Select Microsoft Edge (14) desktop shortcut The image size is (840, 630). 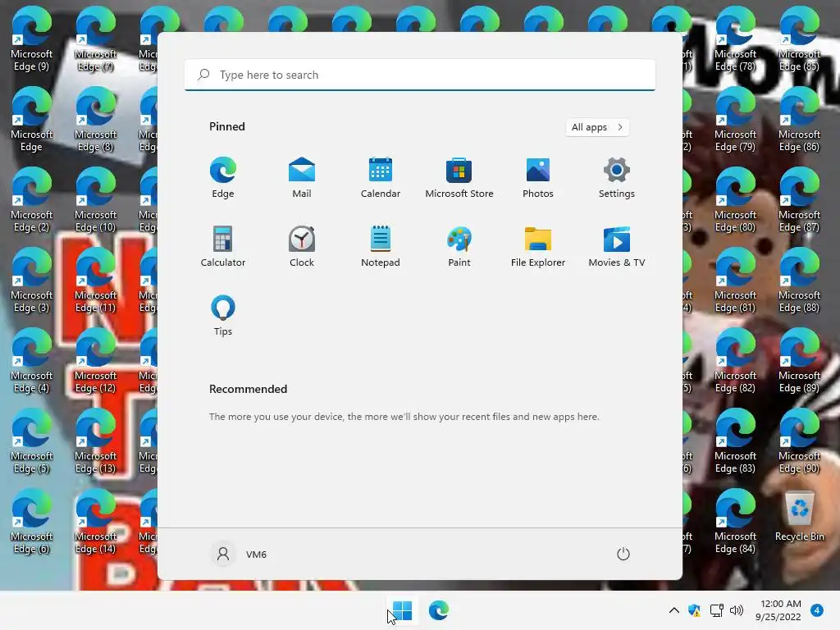[95, 522]
